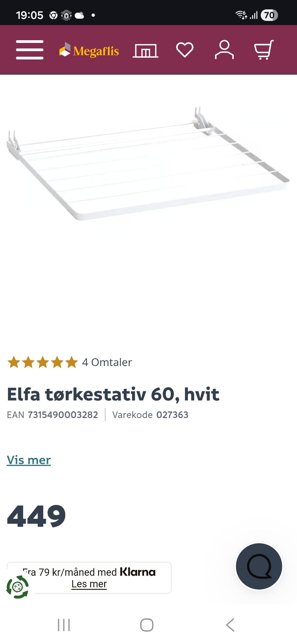
Task: Open the 4 Omtaler reviews link
Action: (x=107, y=362)
